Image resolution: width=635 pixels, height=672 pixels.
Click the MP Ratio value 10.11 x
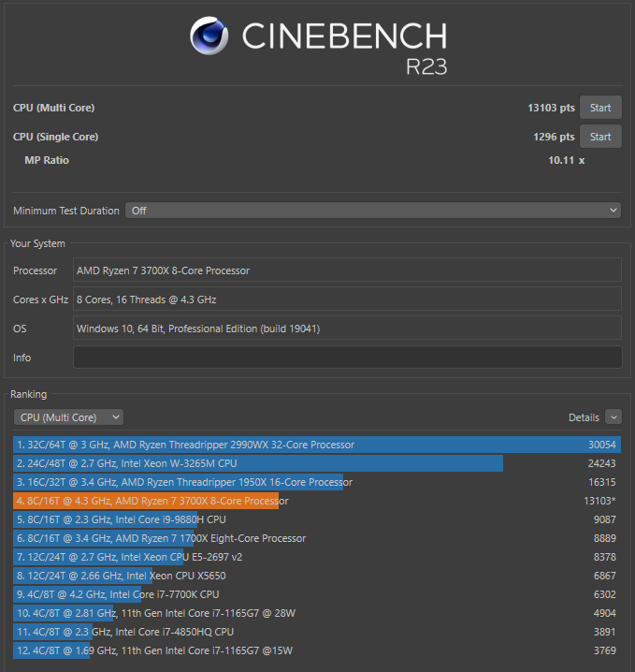567,160
